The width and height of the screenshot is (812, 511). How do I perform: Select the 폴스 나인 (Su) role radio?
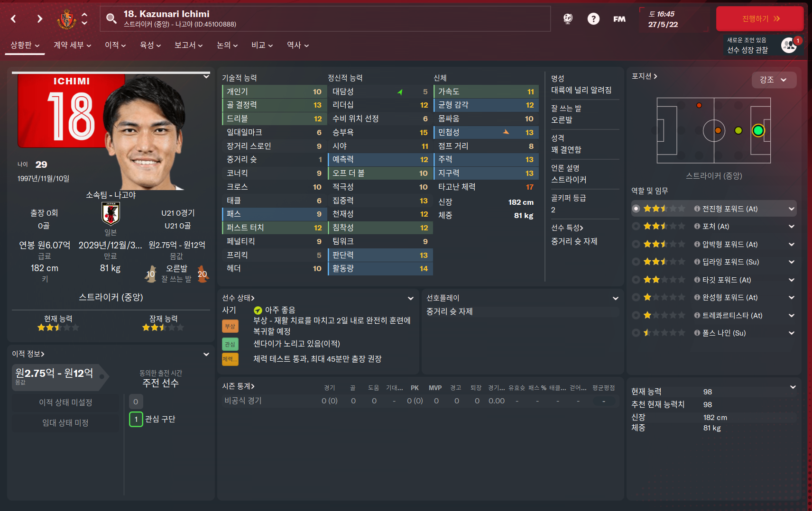tap(636, 333)
